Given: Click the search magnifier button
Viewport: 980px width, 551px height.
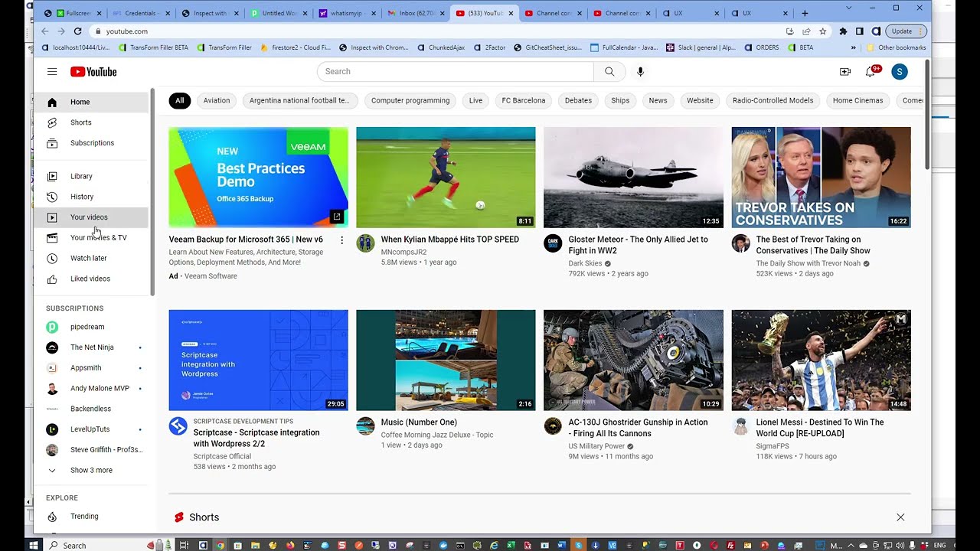Looking at the screenshot, I should (x=609, y=71).
